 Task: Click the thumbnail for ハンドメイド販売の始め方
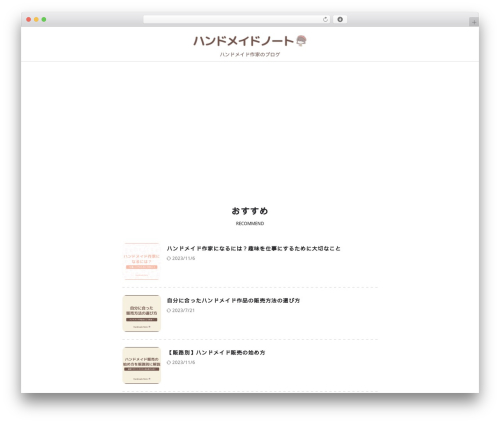142,365
